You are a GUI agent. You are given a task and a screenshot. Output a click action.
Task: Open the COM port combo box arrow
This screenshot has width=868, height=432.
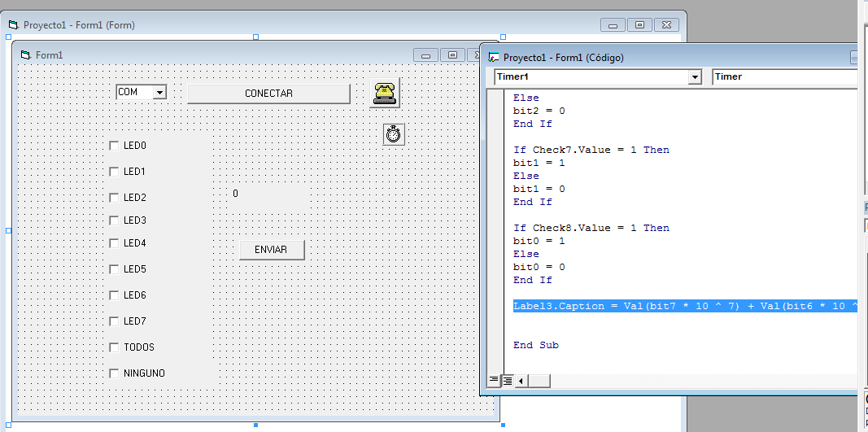(x=159, y=93)
